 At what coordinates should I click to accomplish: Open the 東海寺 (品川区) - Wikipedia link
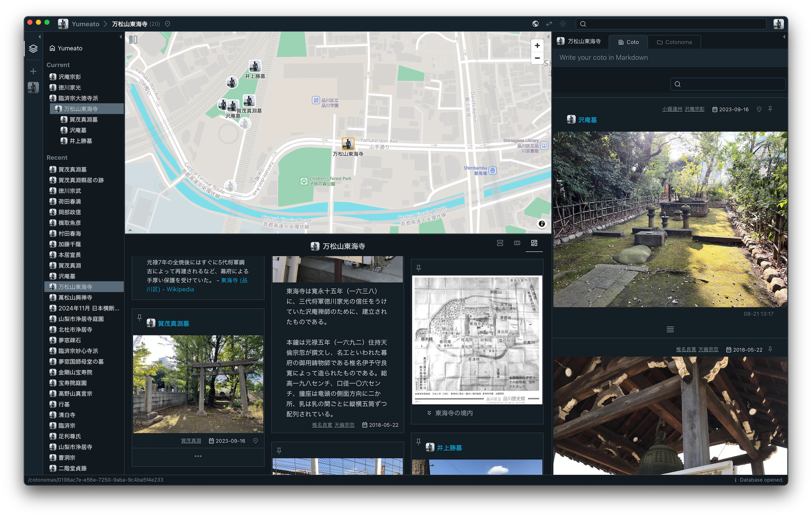coord(197,285)
